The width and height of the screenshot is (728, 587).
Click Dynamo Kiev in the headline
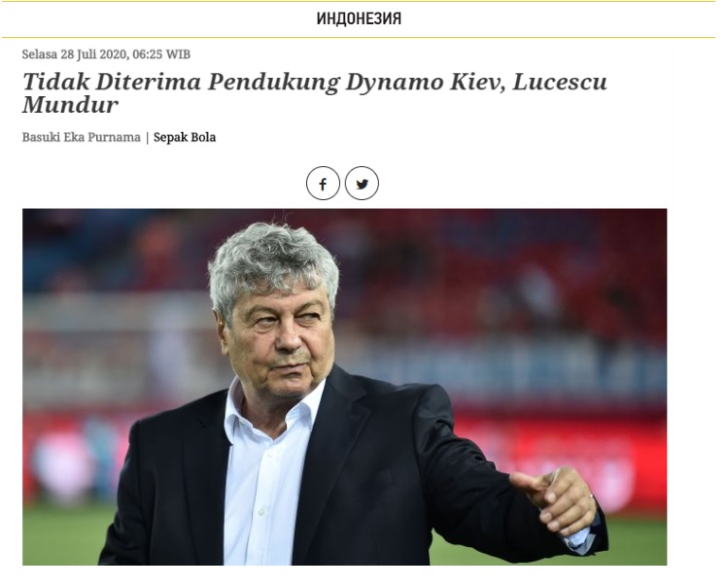point(426,82)
